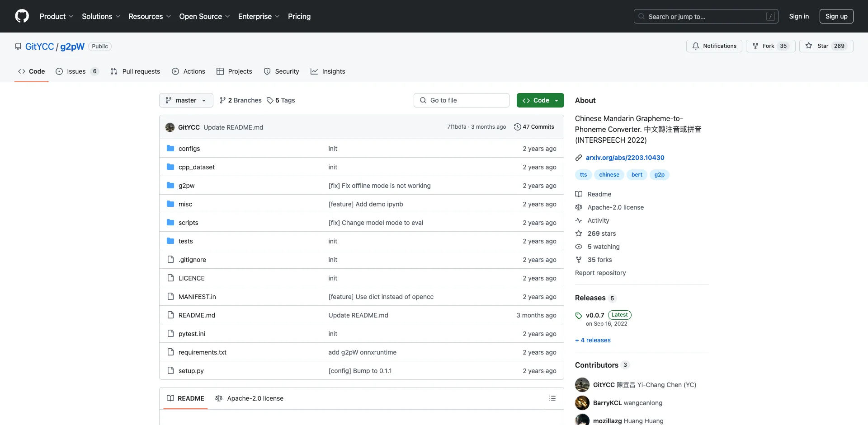This screenshot has height=425, width=868.
Task: Switch to Apache-2.0 license tab in README
Action: (x=250, y=398)
